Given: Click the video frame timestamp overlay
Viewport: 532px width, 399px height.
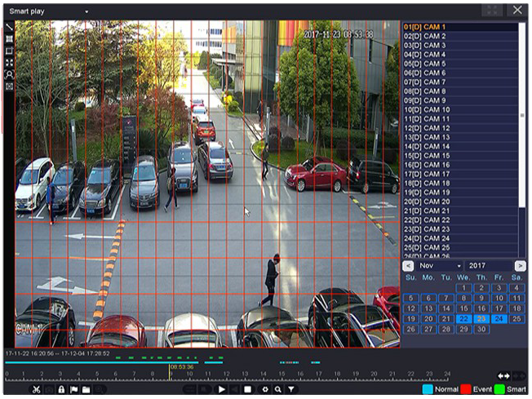Looking at the screenshot, I should click(x=339, y=34).
